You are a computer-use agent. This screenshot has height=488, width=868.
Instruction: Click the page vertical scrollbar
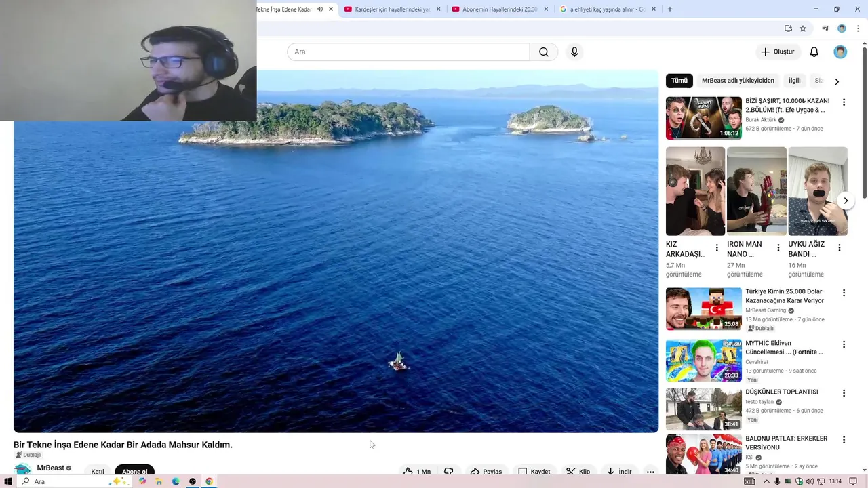pos(864,122)
